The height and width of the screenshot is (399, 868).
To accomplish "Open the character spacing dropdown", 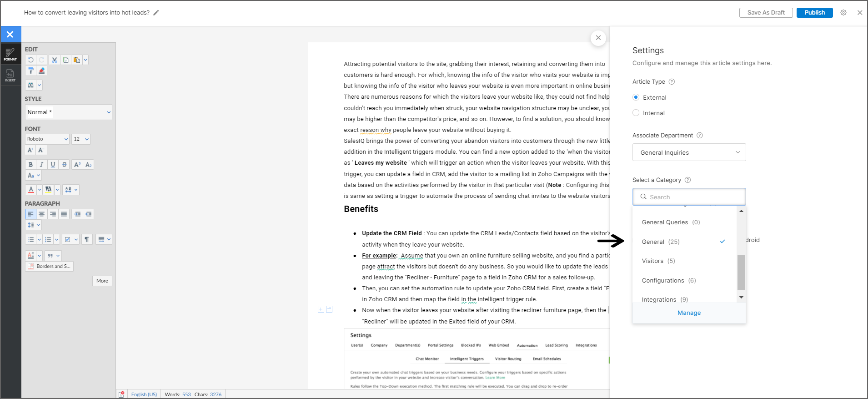I will (x=71, y=190).
